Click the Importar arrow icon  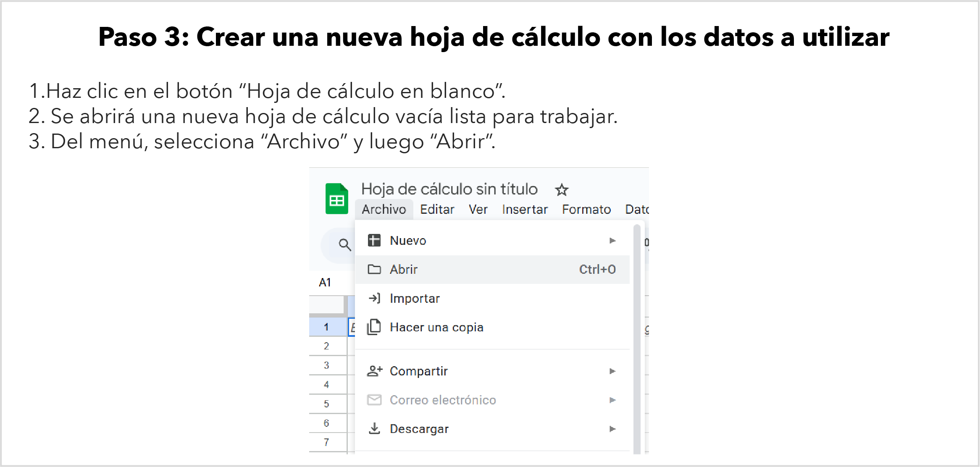pos(374,298)
